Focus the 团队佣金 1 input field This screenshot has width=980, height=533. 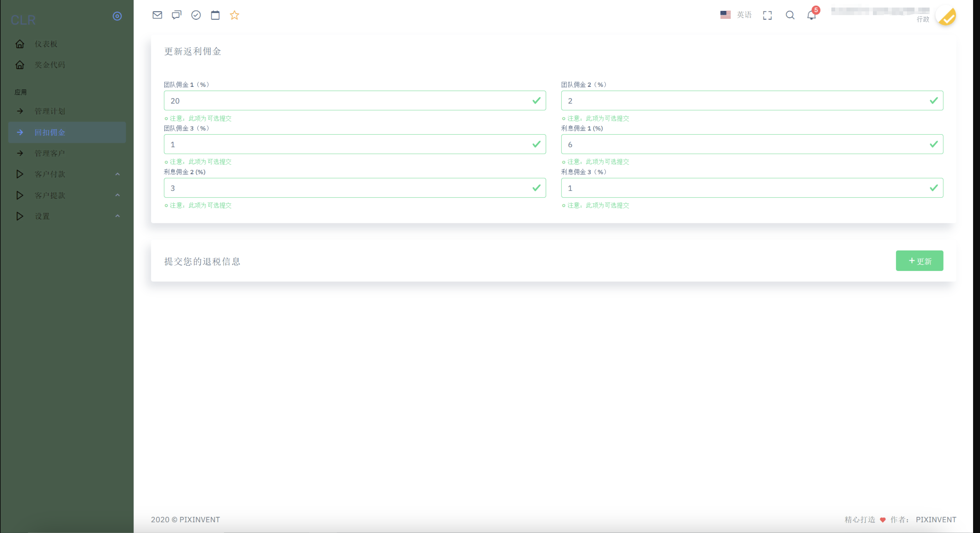coord(355,100)
